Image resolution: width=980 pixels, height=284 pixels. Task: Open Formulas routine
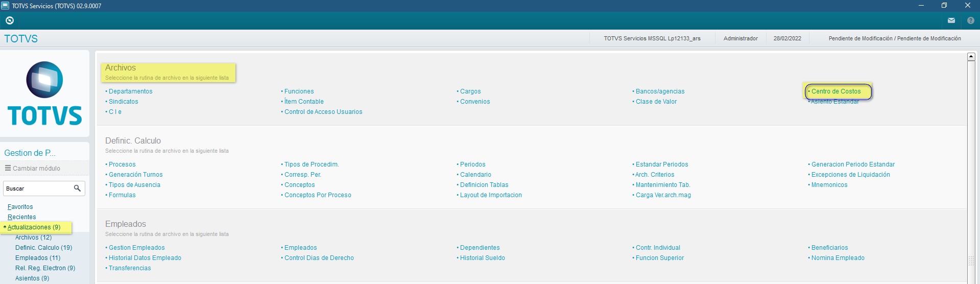click(x=122, y=195)
